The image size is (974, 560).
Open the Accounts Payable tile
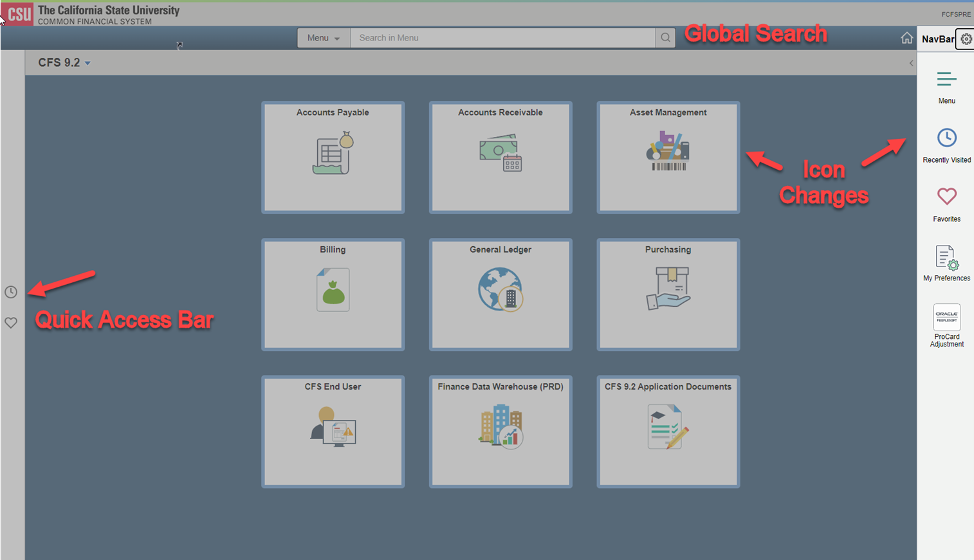pos(333,157)
